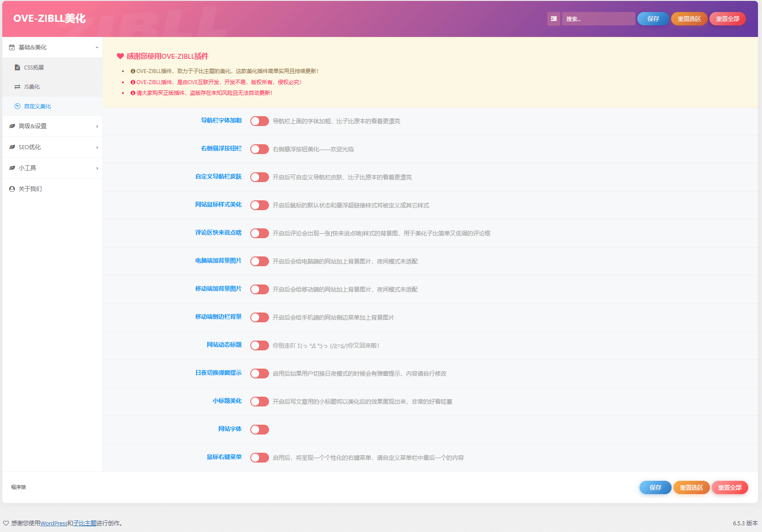Click the top 重置选区 button

tap(689, 19)
